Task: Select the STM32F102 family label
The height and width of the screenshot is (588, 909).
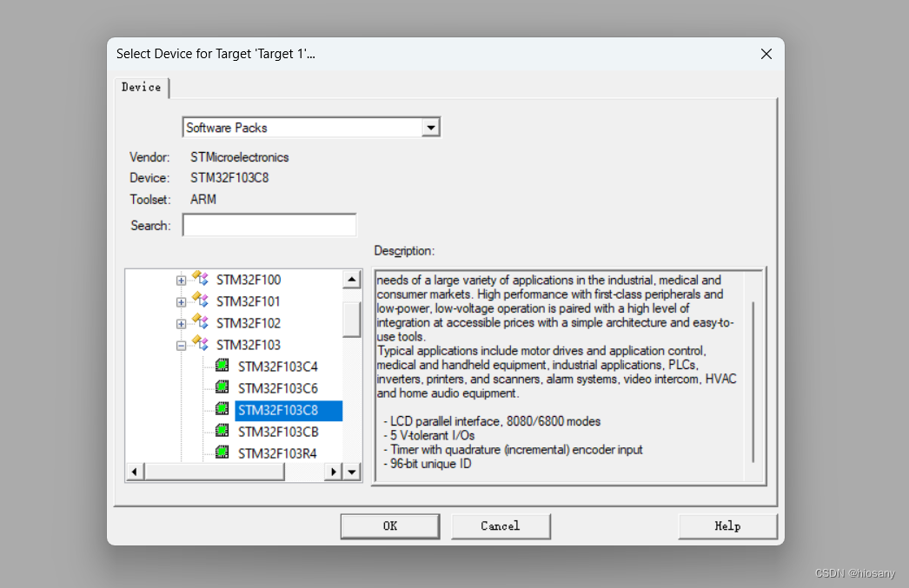Action: pyautogui.click(x=249, y=323)
